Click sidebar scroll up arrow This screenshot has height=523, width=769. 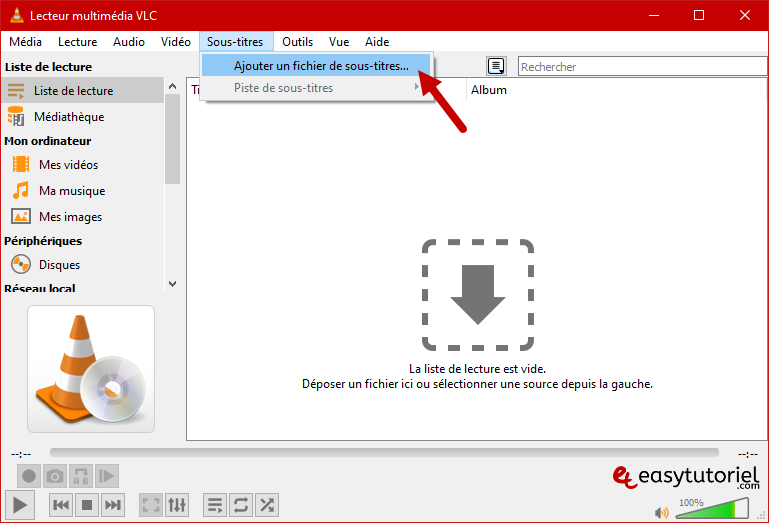pyautogui.click(x=173, y=86)
